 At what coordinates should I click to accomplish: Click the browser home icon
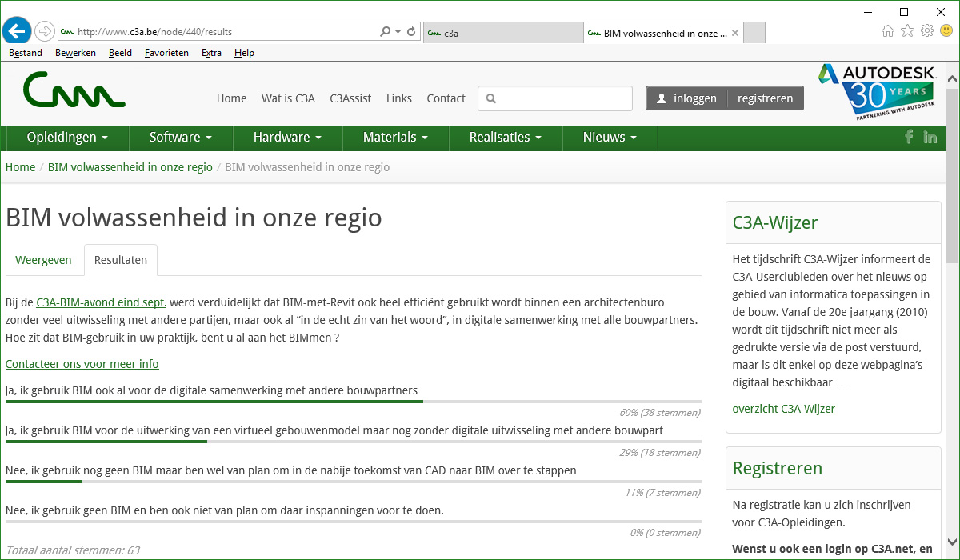tap(888, 31)
